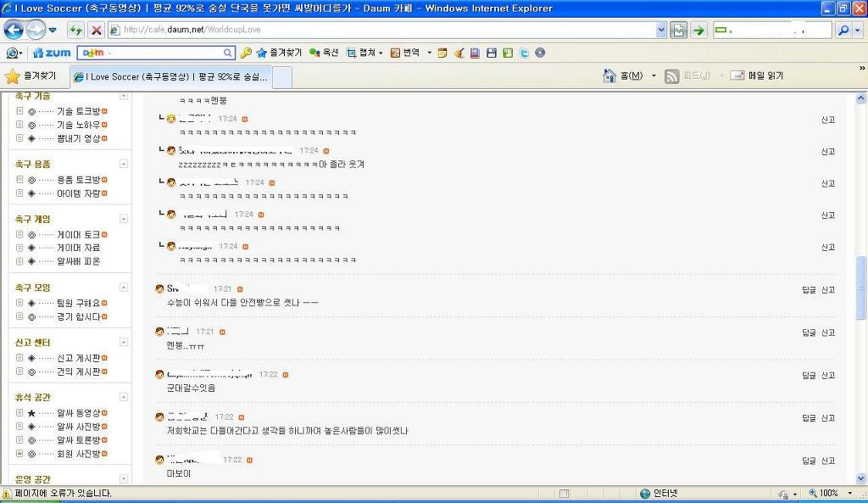Click the back navigation arrow
This screenshot has width=868, height=503.
click(14, 29)
